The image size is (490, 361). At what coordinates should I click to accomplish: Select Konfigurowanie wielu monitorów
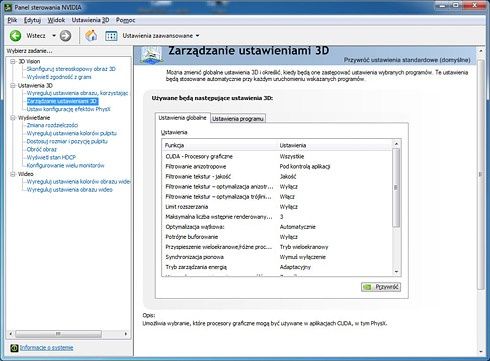coord(65,165)
